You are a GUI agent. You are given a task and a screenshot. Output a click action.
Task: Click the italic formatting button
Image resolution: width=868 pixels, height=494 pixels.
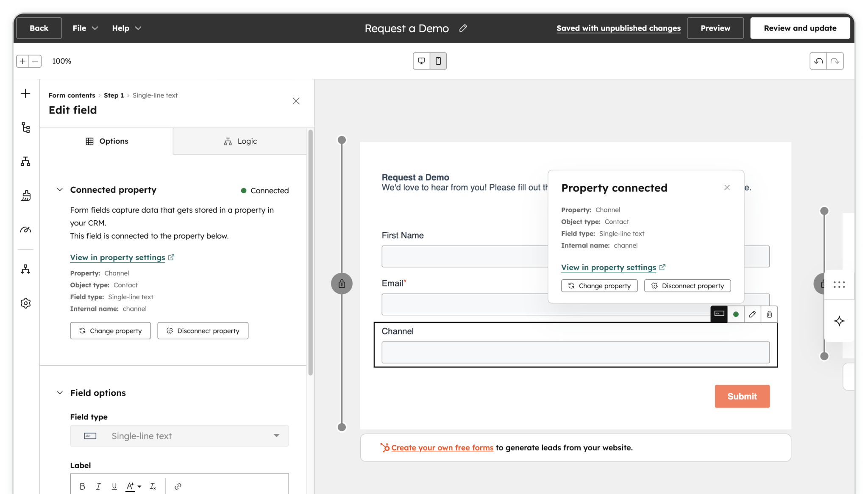[98, 486]
